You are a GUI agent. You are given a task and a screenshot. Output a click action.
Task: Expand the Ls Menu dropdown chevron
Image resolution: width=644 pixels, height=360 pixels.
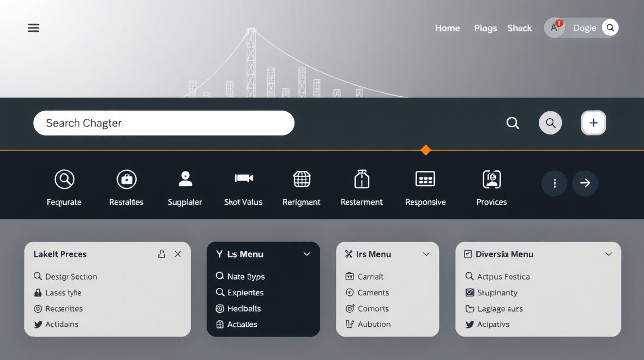307,254
